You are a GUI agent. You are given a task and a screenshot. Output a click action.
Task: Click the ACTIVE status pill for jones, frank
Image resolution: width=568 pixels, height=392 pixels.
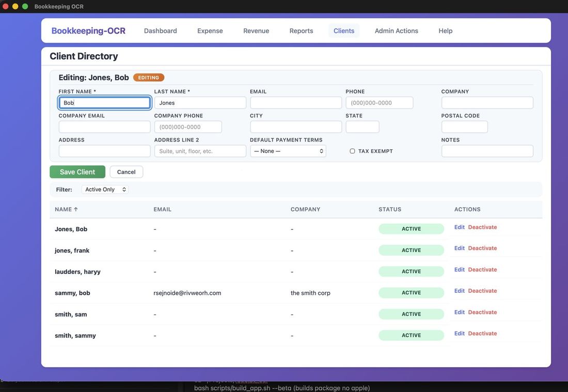point(411,249)
